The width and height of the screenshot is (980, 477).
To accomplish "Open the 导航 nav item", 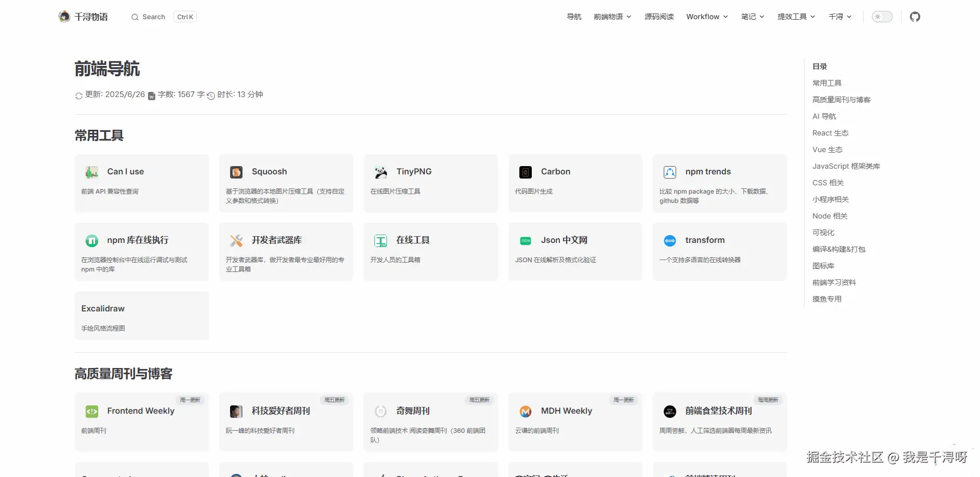I will 574,17.
